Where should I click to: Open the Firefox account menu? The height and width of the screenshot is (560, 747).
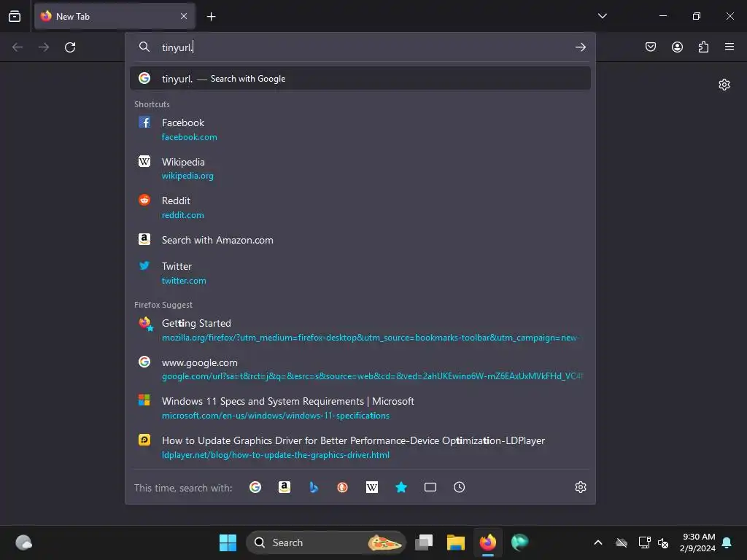coord(677,47)
